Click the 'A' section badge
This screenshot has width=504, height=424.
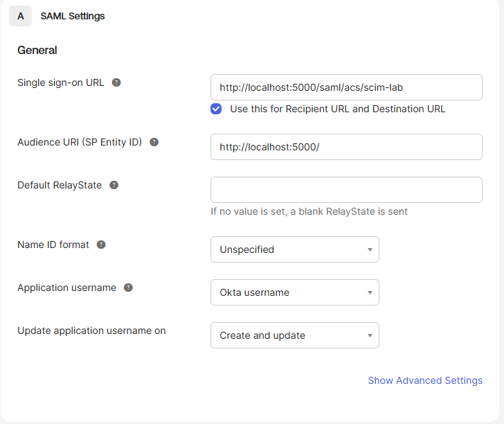20,16
